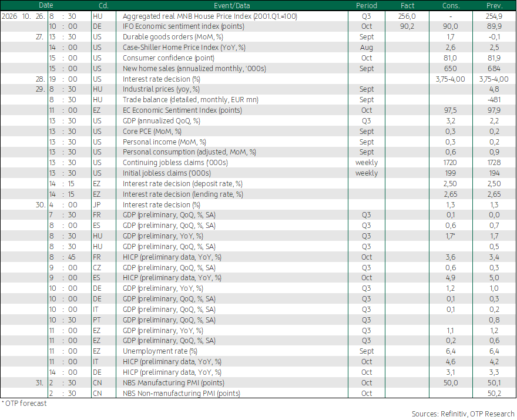The image size is (517, 420).
Task: Select 'Durable goods orders (MoM, %)'
Action: pos(173,37)
